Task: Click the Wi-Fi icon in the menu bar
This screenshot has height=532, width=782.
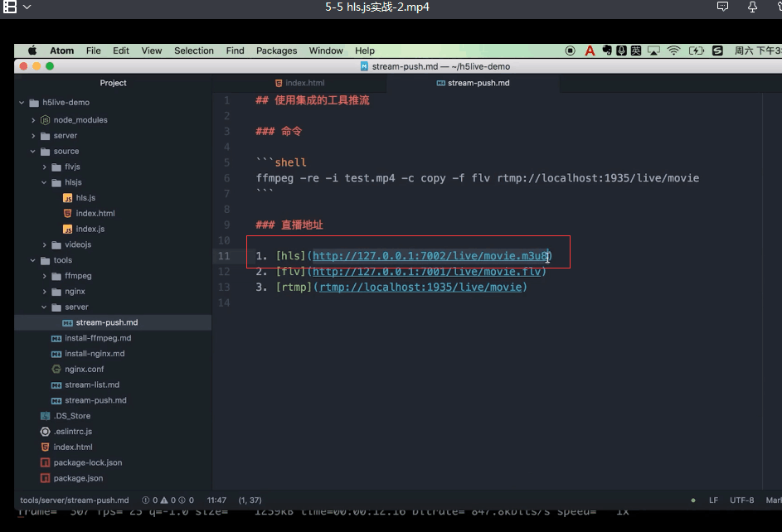Action: click(674, 50)
